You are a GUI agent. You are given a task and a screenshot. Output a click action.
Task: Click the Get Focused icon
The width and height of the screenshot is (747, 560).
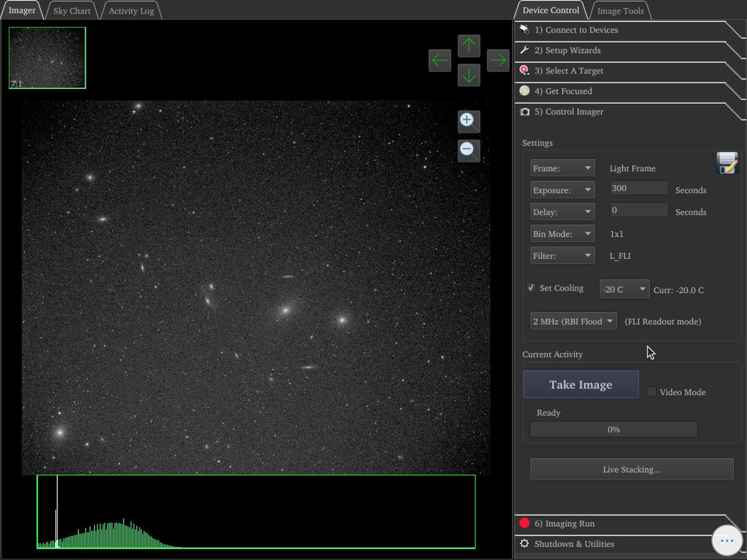click(x=525, y=91)
